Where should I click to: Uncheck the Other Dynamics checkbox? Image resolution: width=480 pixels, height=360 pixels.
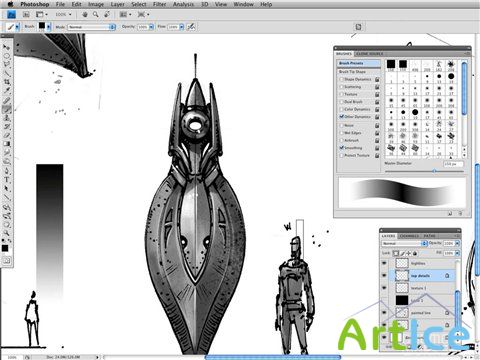tap(341, 117)
